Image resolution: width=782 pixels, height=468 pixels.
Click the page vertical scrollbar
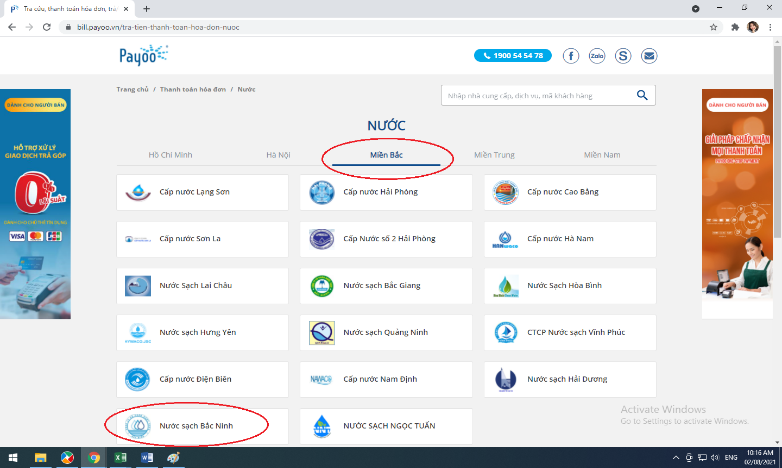pyautogui.click(x=777, y=142)
